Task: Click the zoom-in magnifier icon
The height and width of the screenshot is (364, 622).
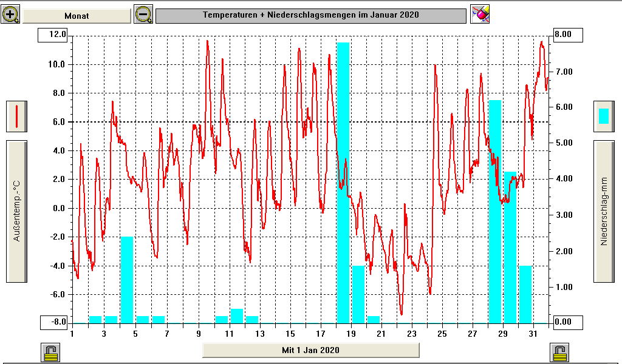Action: tap(10, 13)
